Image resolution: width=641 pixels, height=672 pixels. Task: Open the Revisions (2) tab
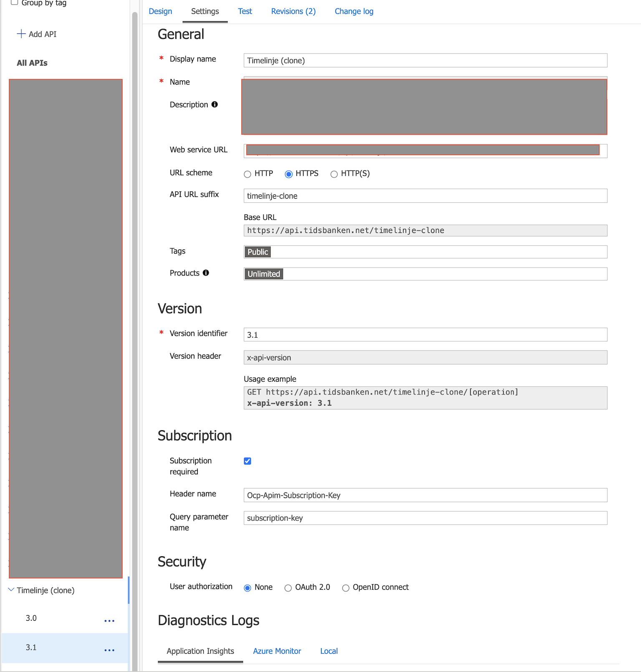click(293, 11)
